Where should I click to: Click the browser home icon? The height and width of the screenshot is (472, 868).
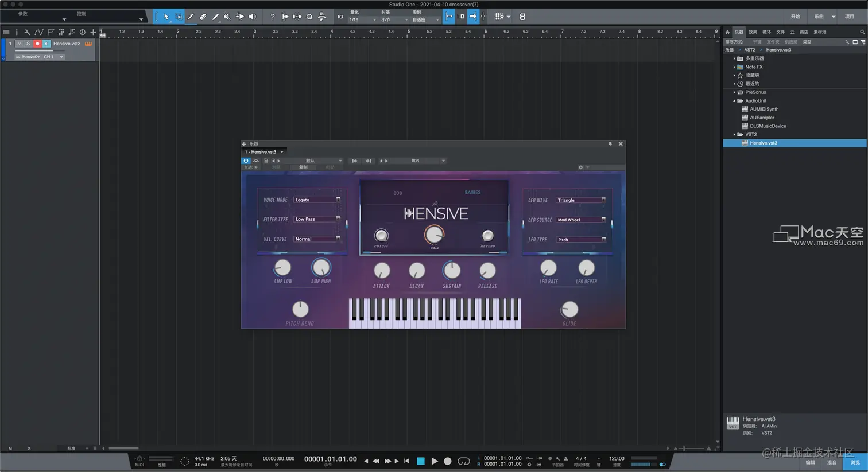[727, 32]
